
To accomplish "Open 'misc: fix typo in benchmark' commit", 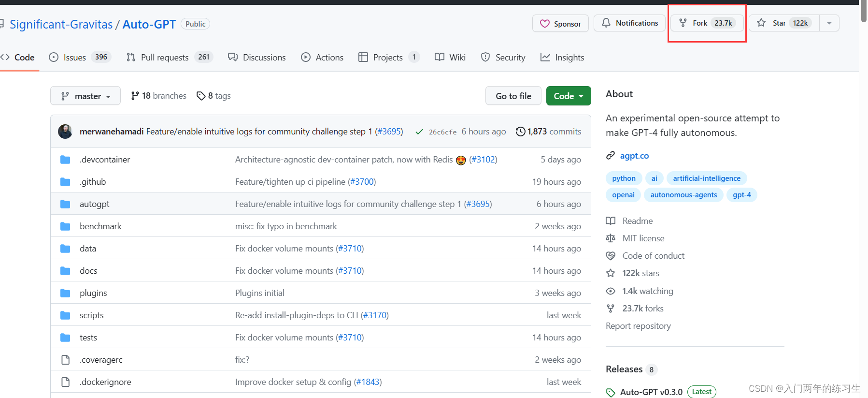I will (x=286, y=226).
